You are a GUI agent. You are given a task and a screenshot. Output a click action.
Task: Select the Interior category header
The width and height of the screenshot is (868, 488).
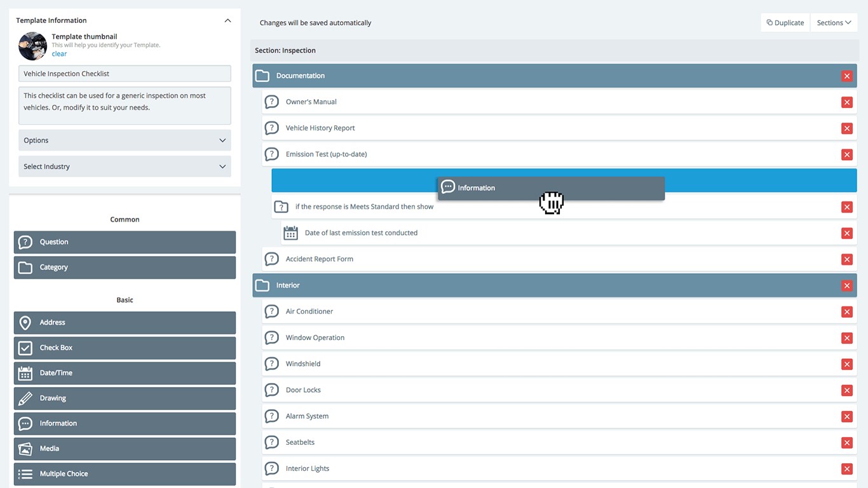click(555, 285)
